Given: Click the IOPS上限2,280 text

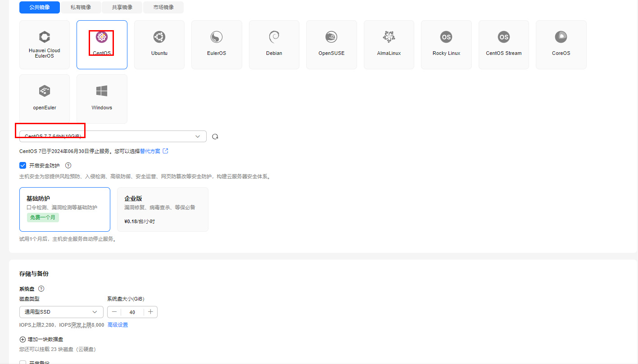Looking at the screenshot, I should click(x=38, y=325).
